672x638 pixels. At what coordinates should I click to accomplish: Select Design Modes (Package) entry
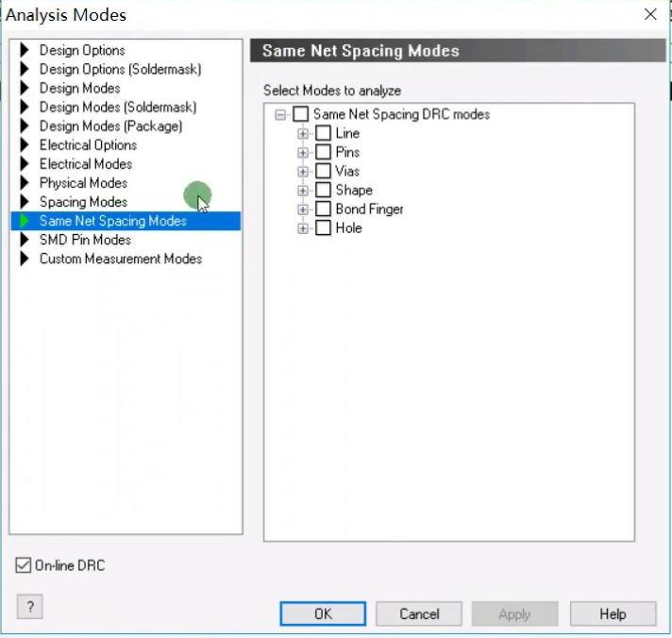[110, 126]
